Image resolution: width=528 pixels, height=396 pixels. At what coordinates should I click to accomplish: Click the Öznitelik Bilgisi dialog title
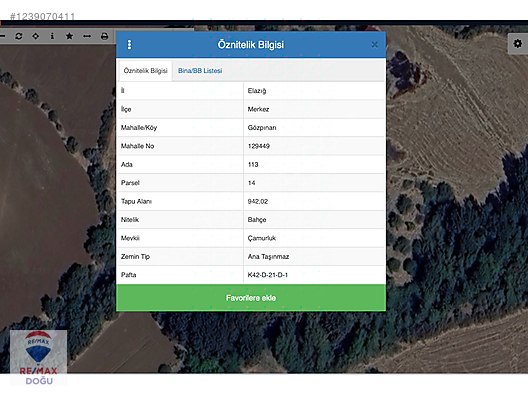point(251,44)
